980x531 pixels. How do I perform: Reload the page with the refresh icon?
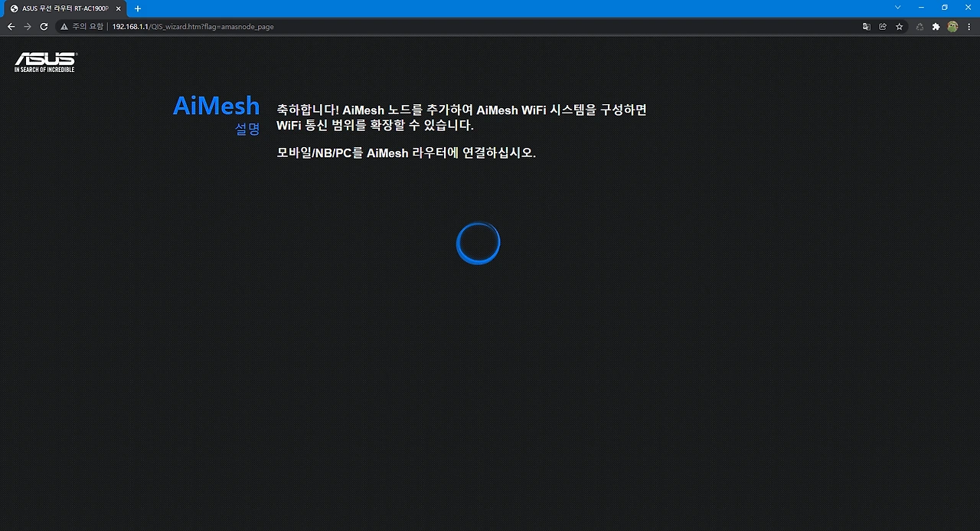44,26
